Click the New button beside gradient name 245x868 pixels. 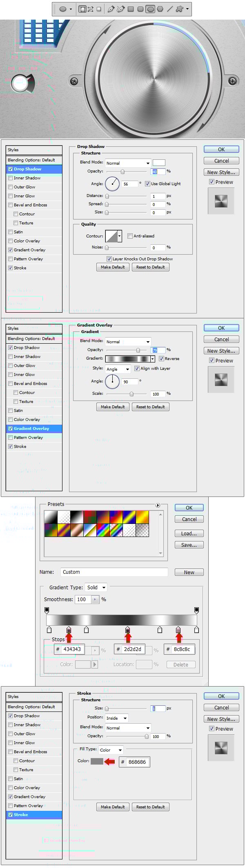[x=189, y=572]
